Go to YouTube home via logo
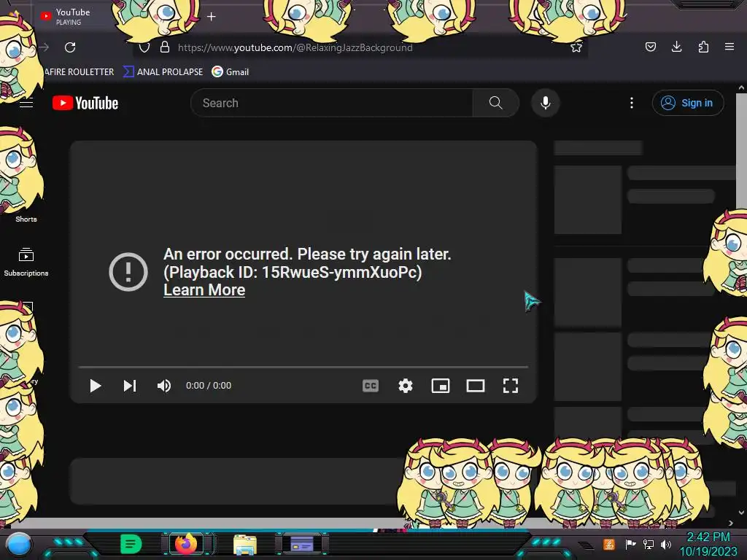The image size is (747, 560). click(85, 103)
